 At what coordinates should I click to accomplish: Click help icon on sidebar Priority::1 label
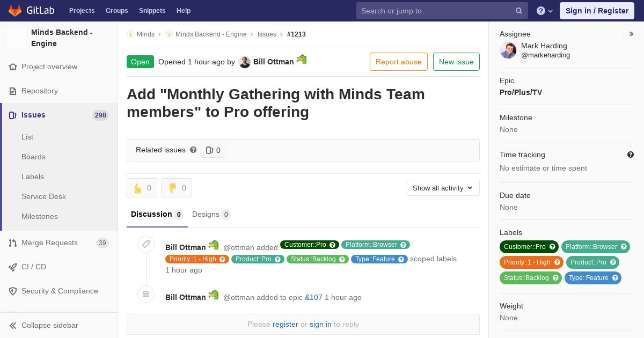click(x=557, y=262)
